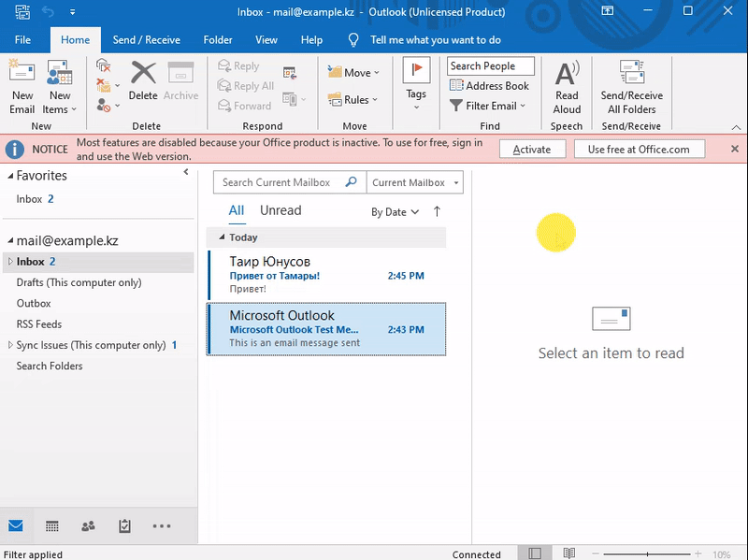Image resolution: width=748 pixels, height=560 pixels.
Task: Click the Search People field
Action: (490, 65)
